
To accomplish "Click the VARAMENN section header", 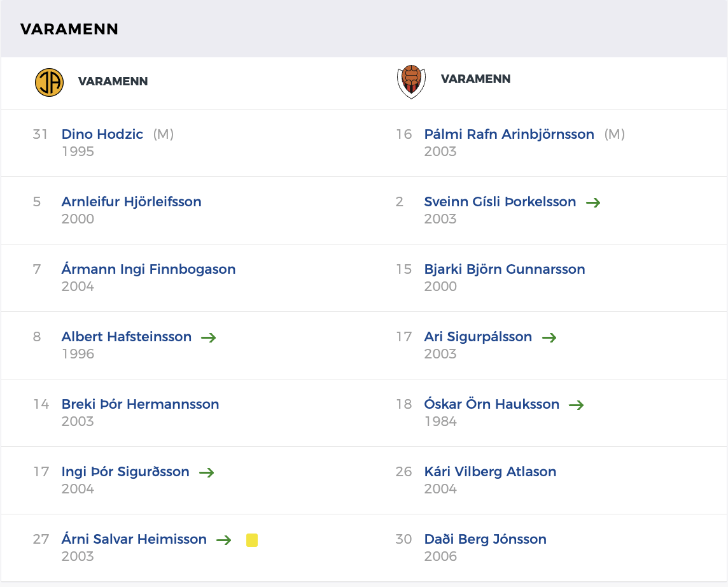I will [x=69, y=29].
